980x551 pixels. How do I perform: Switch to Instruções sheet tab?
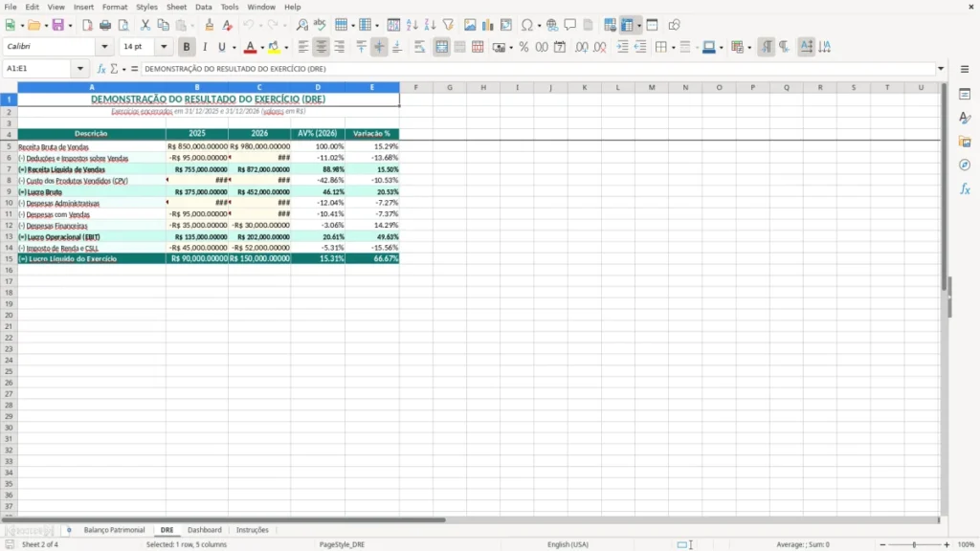tap(252, 530)
